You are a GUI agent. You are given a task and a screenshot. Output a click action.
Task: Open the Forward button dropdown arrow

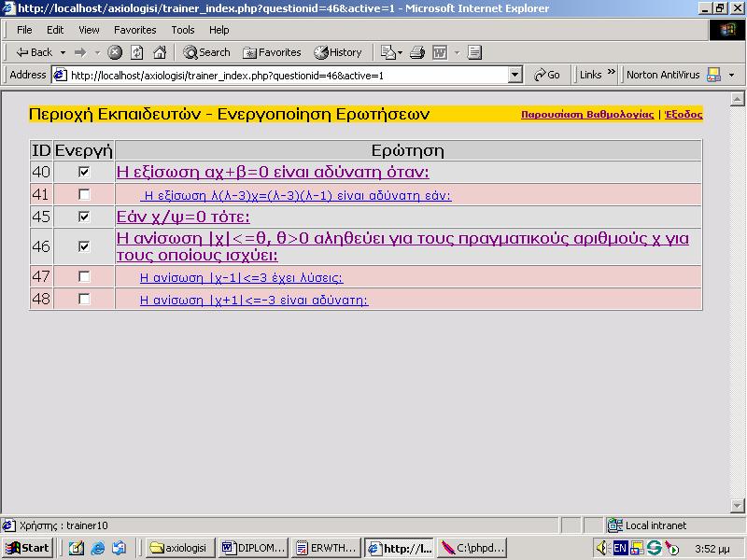coord(97,52)
